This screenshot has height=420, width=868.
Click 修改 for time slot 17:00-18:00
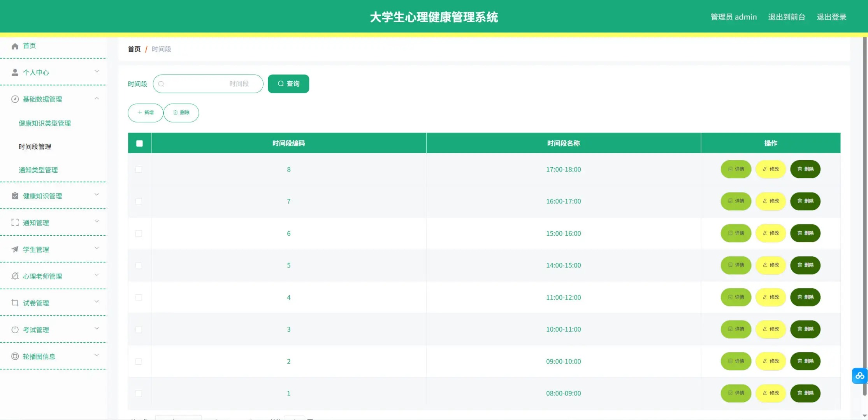point(771,169)
